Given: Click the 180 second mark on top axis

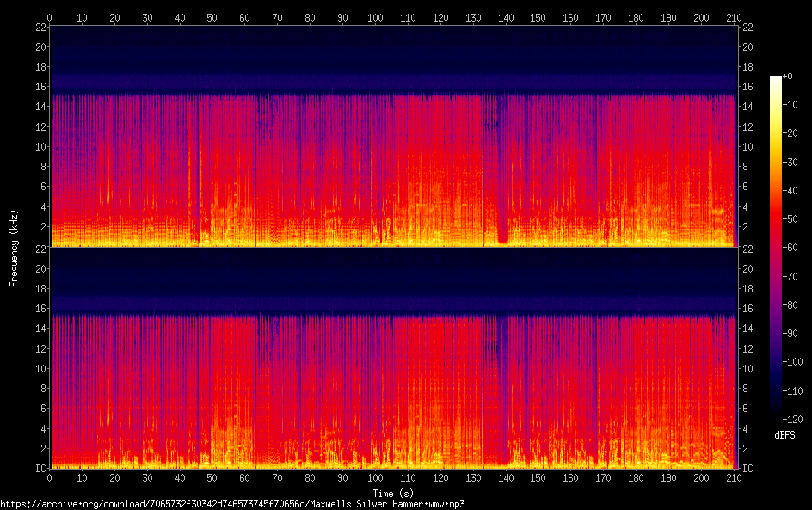Looking at the screenshot, I should click(x=636, y=17).
